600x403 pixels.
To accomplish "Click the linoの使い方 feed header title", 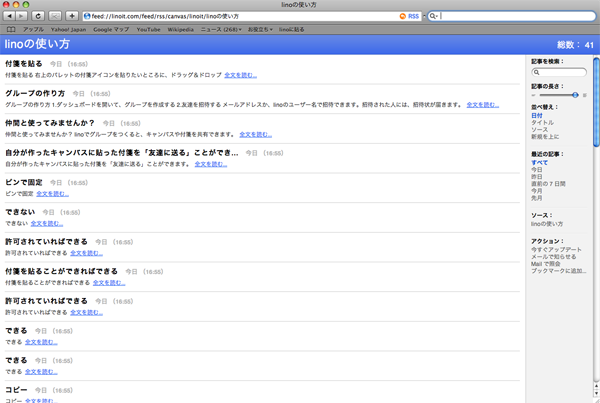I will (37, 44).
